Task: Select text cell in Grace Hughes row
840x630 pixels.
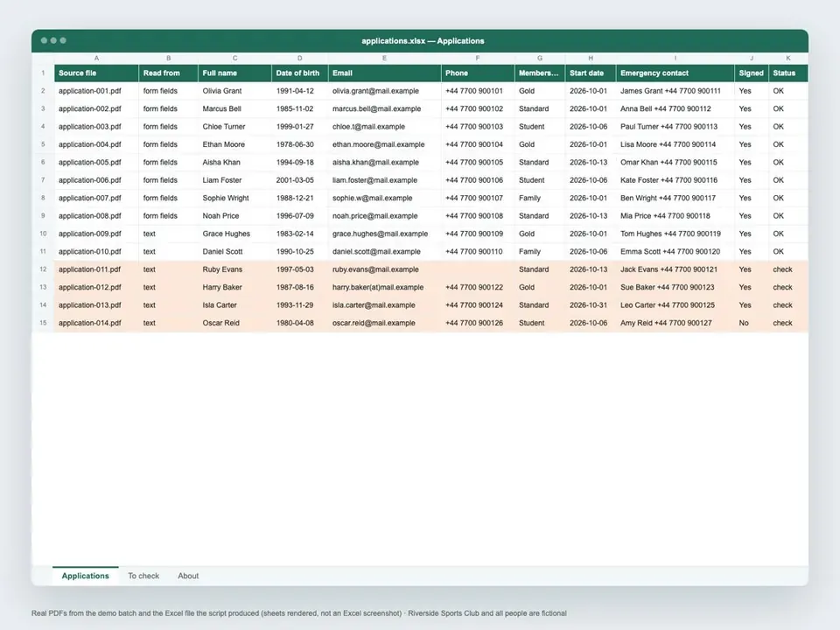Action: [x=168, y=234]
